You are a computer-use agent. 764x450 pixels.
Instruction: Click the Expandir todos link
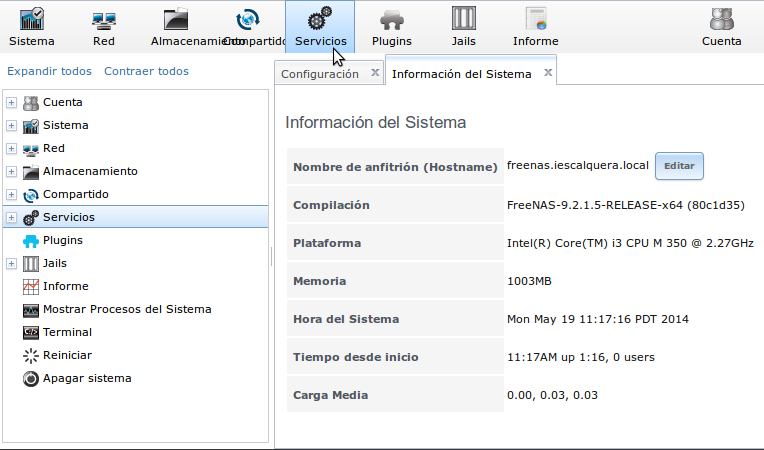coord(49,71)
